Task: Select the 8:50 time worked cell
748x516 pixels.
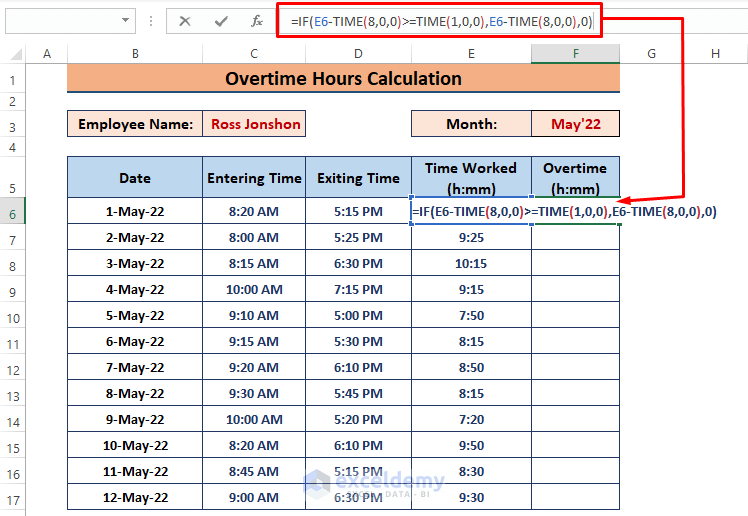Action: [471, 367]
